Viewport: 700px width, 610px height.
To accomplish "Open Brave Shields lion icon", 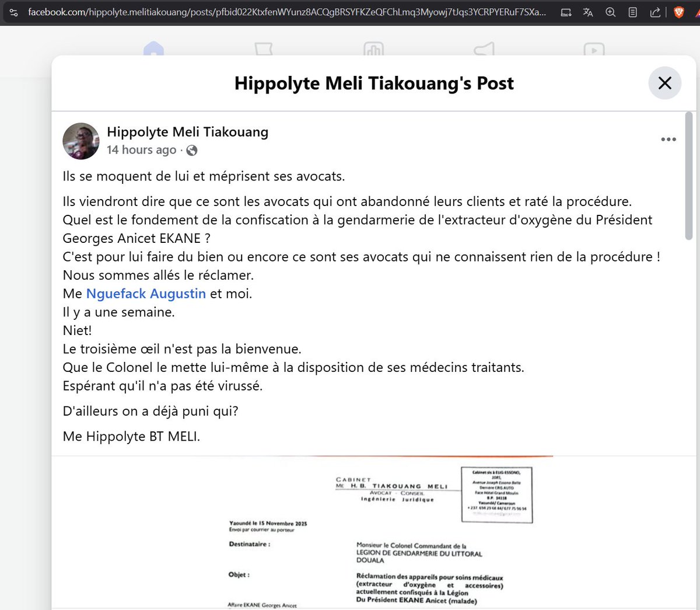I will (x=678, y=12).
